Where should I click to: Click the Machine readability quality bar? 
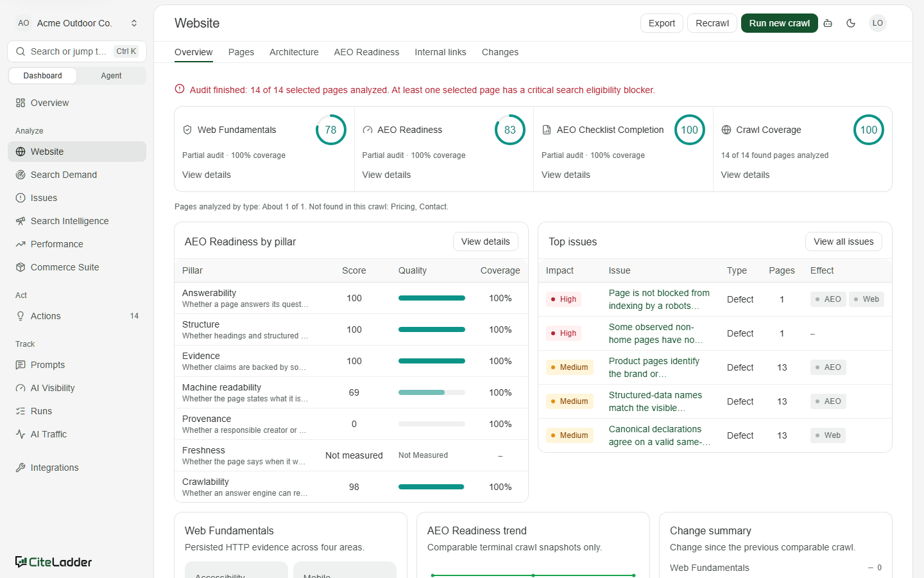(x=432, y=392)
